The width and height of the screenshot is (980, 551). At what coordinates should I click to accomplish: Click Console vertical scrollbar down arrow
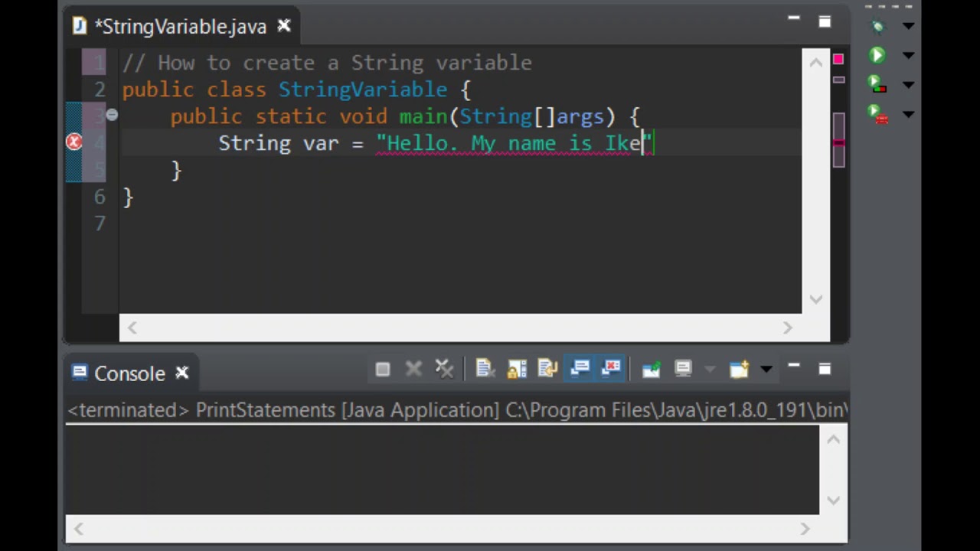click(x=834, y=500)
